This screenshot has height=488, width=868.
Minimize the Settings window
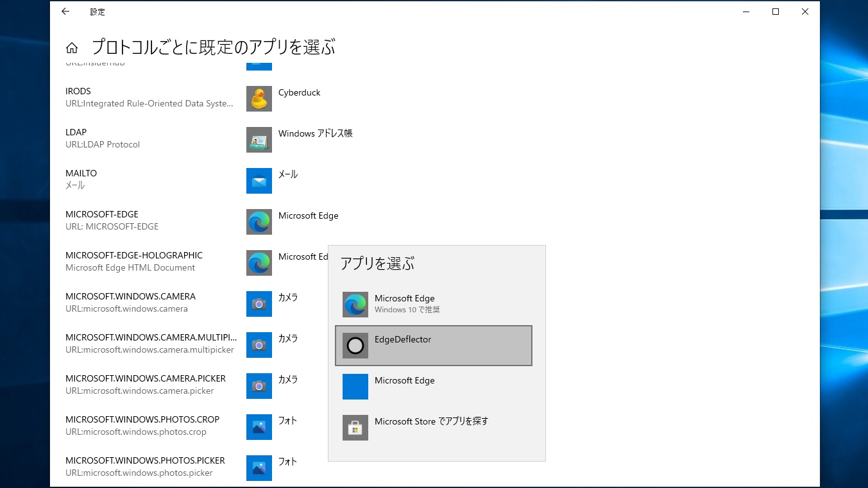tap(746, 12)
